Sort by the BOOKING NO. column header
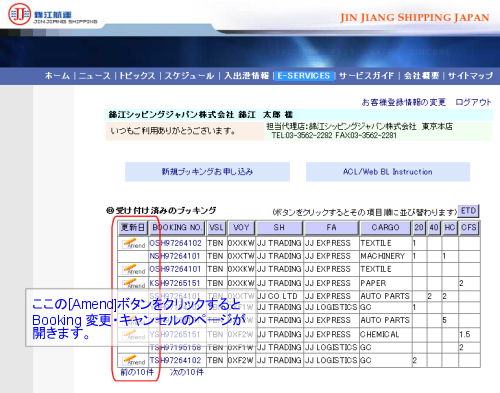The width and height of the screenshot is (500, 393). tap(177, 228)
